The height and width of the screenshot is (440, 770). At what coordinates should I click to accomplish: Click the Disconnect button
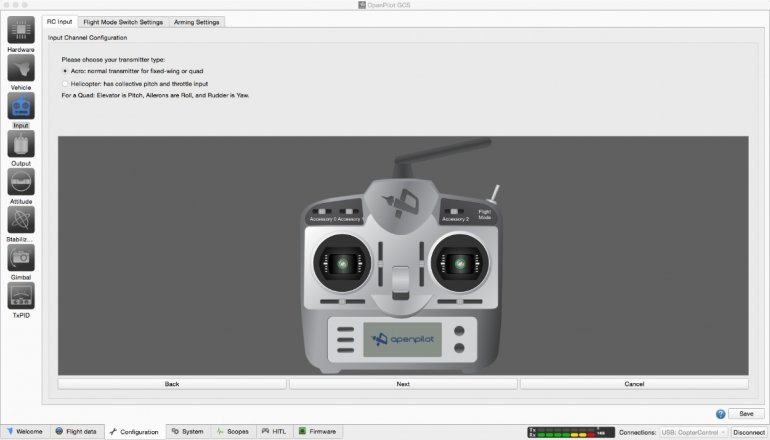click(x=749, y=432)
